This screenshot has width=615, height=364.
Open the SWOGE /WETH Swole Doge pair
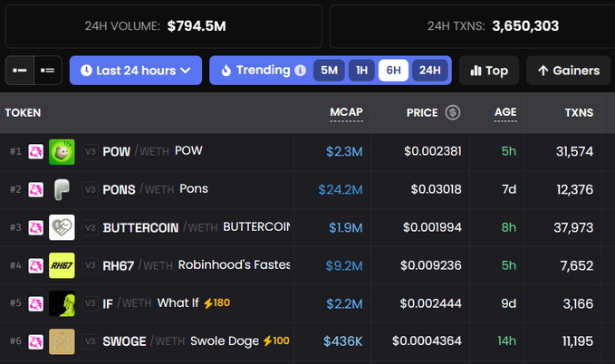coord(308,341)
